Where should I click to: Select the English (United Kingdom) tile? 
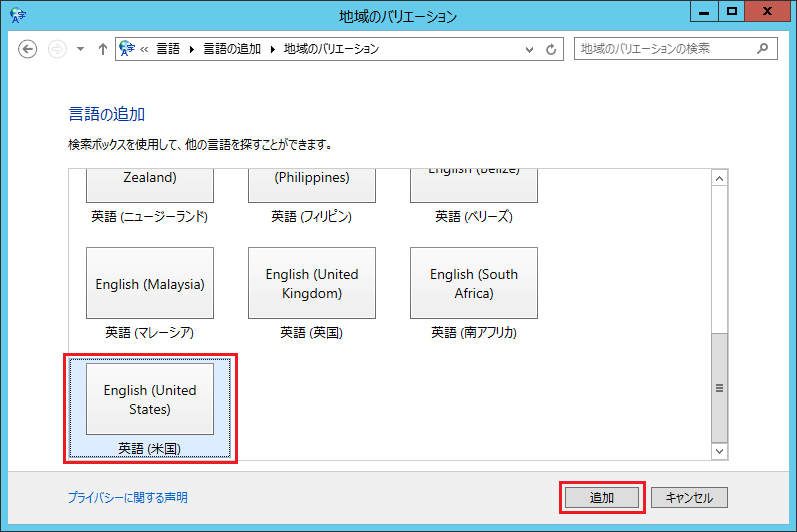[x=312, y=283]
